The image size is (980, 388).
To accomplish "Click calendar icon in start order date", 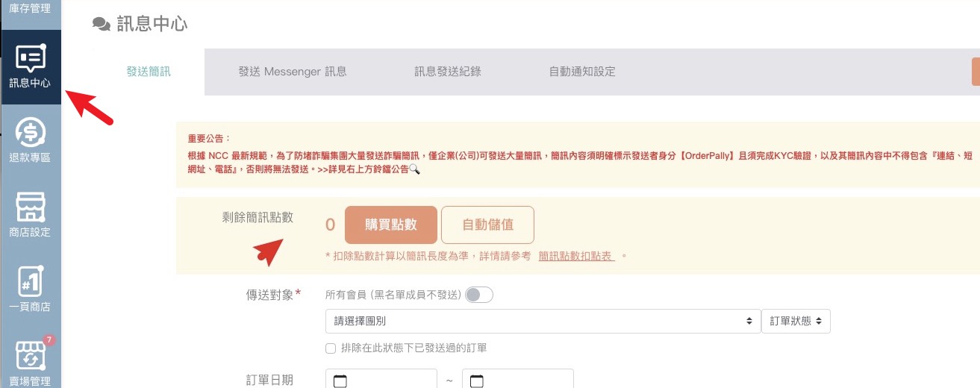I will pos(340,381).
